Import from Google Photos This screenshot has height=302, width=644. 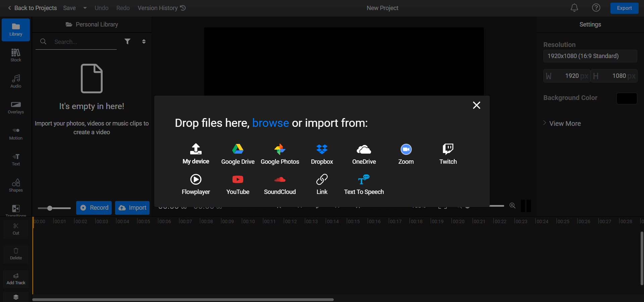pos(280,154)
